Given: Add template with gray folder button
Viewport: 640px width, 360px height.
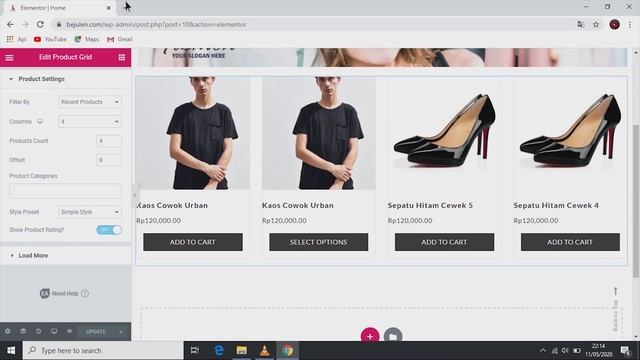Looking at the screenshot, I should click(393, 336).
